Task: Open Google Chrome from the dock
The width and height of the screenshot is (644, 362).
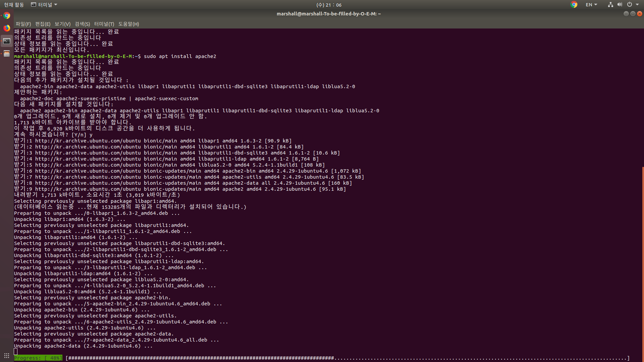Action: pos(7,16)
